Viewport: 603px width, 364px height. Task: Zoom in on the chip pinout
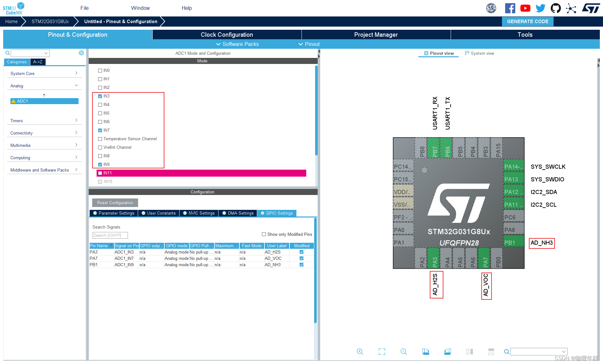tap(360, 352)
